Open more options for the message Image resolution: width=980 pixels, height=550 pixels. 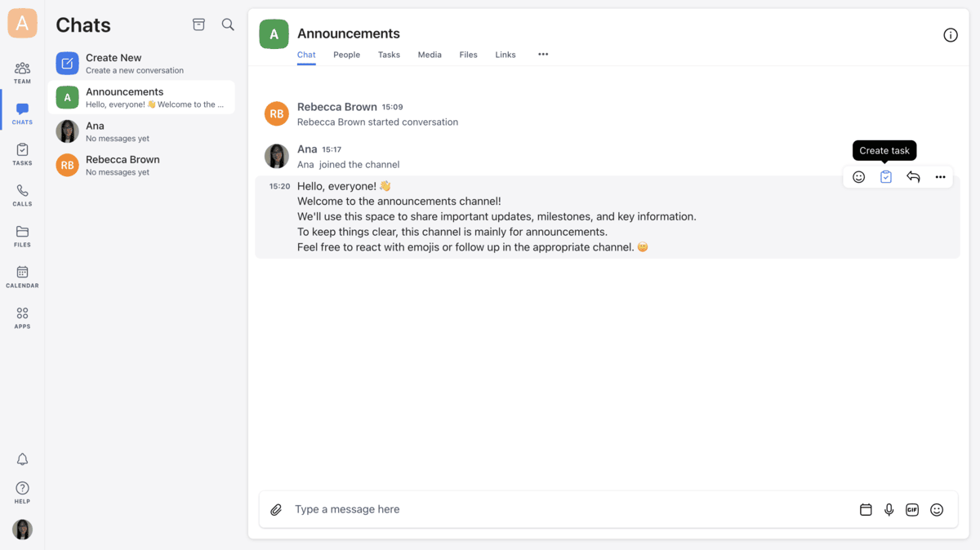[940, 176]
